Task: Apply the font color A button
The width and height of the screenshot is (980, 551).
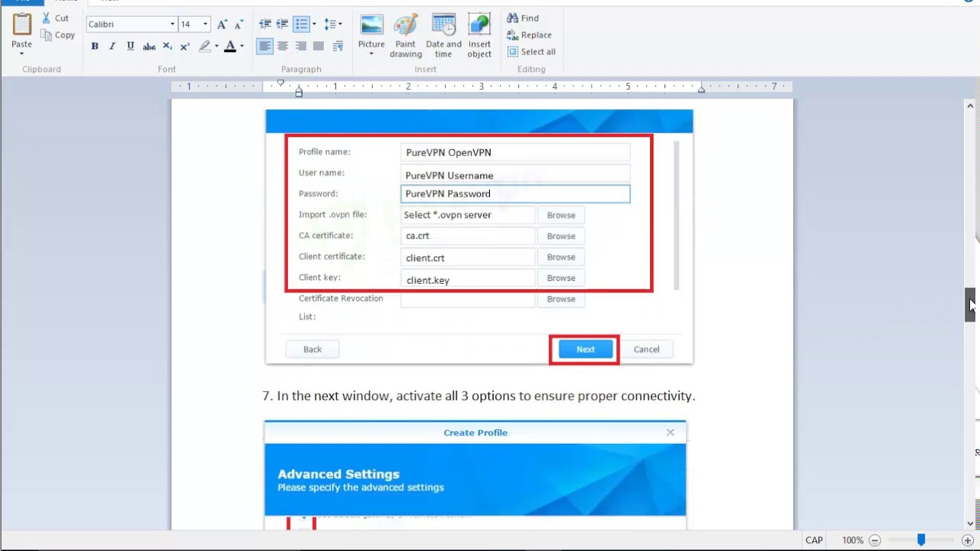Action: (x=230, y=47)
